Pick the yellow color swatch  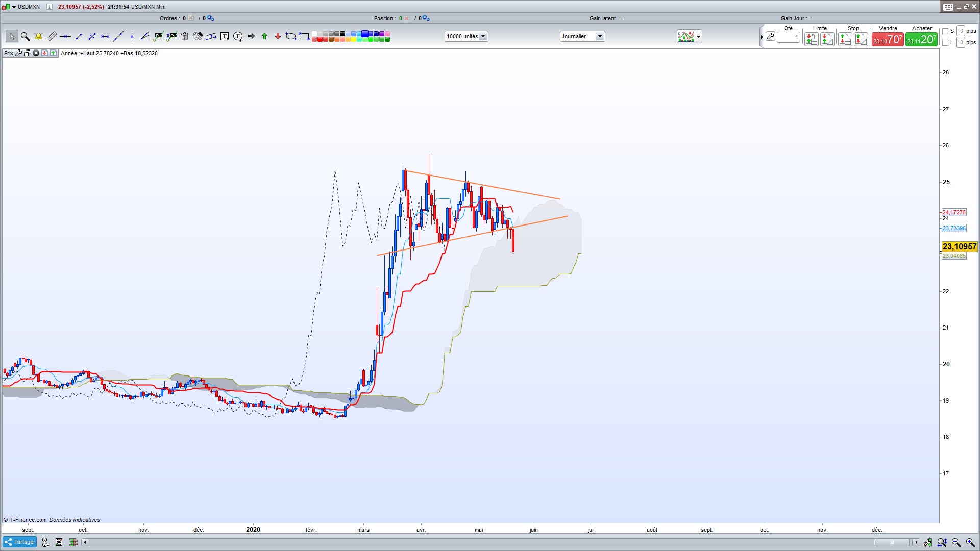tap(354, 39)
